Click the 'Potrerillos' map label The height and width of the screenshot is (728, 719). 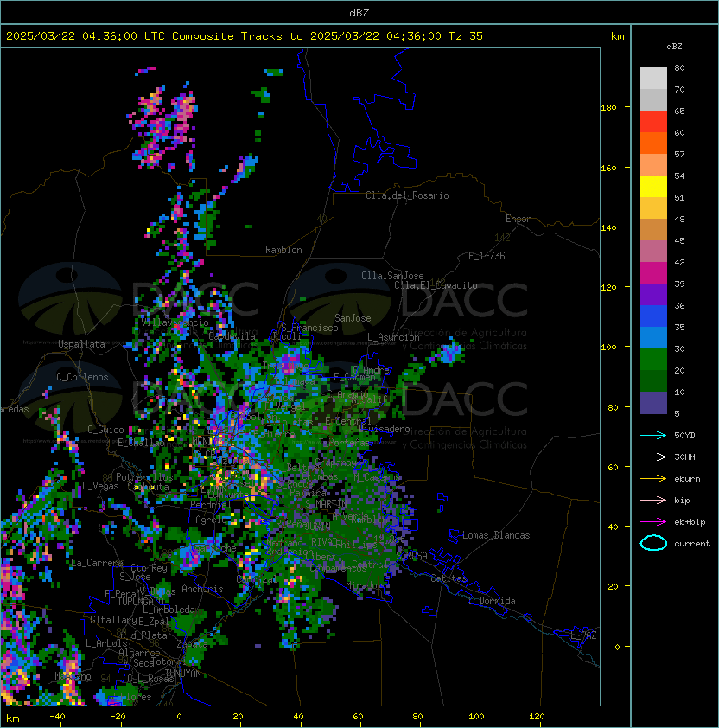pos(144,477)
